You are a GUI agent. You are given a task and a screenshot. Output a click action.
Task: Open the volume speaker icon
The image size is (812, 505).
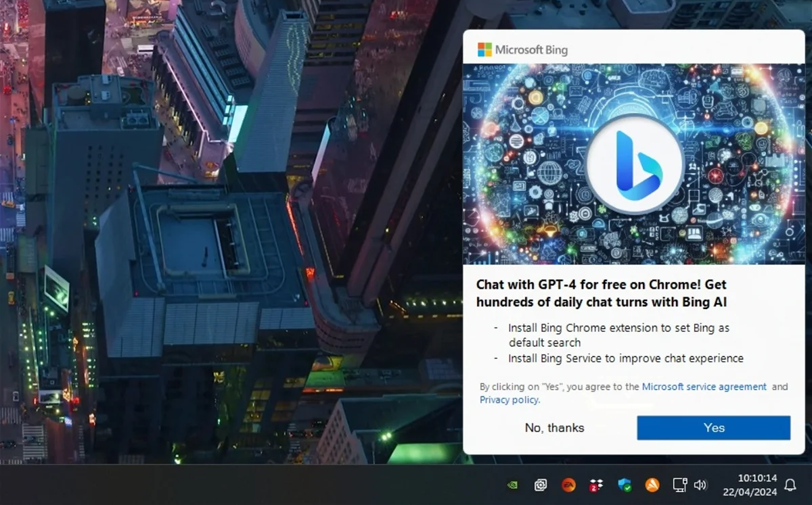click(x=700, y=485)
